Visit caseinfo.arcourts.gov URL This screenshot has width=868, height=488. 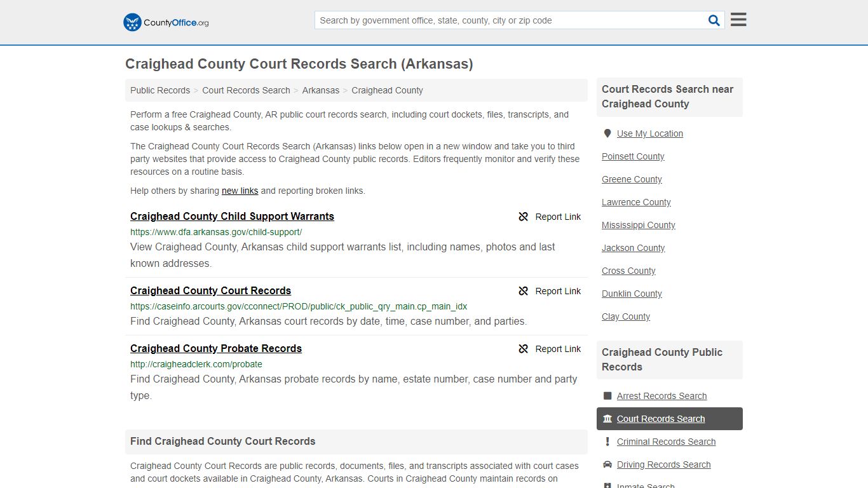(x=299, y=306)
